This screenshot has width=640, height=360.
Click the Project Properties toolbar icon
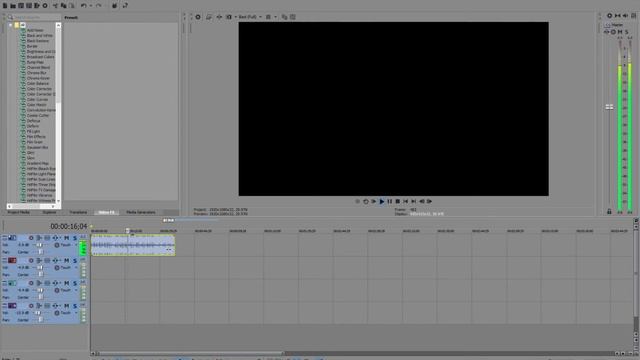pyautogui.click(x=45, y=6)
